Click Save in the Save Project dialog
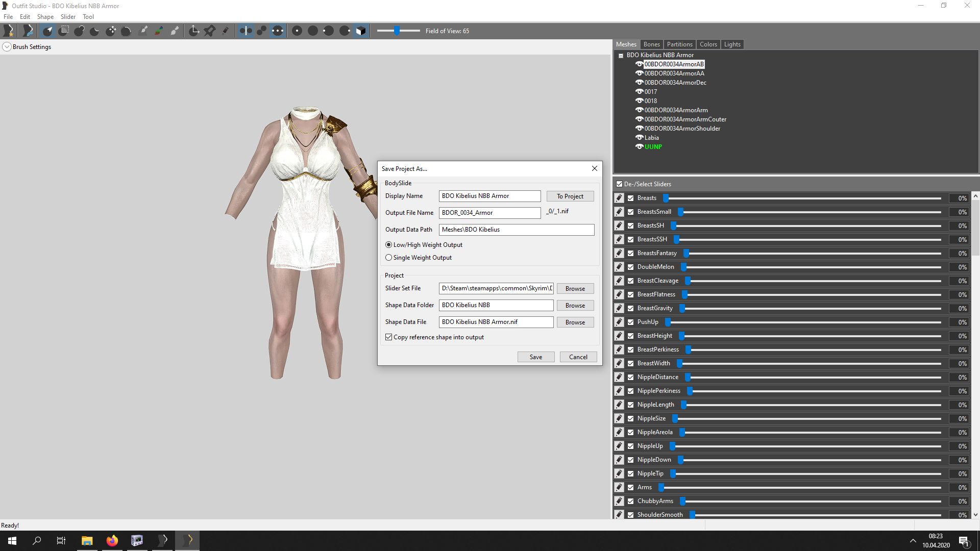The image size is (980, 551). [536, 357]
